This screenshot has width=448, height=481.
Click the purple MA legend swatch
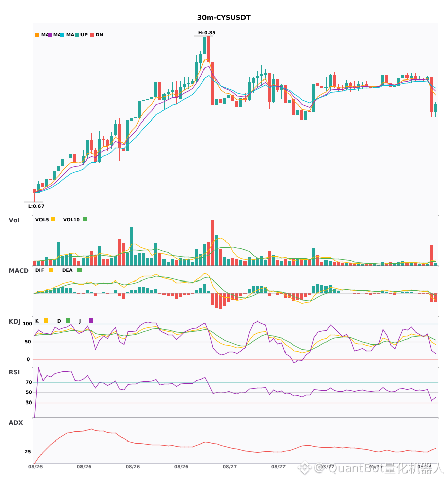click(x=50, y=35)
